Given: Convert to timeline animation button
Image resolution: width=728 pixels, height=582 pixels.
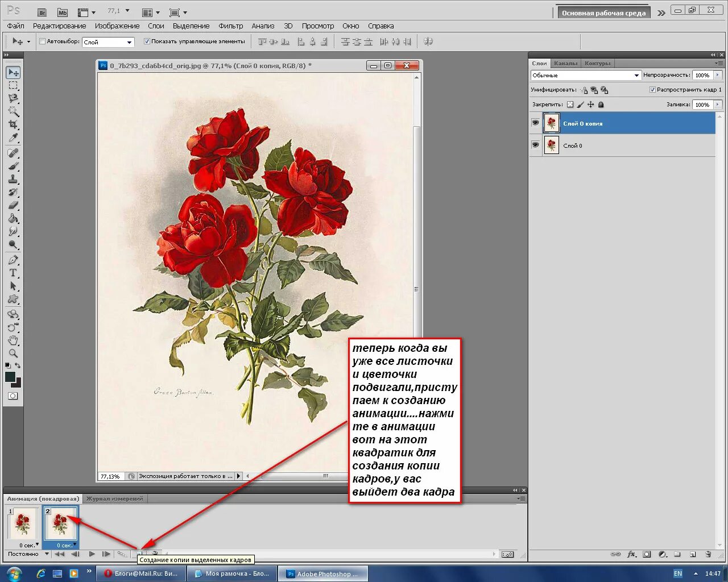Looking at the screenshot, I should click(x=508, y=555).
